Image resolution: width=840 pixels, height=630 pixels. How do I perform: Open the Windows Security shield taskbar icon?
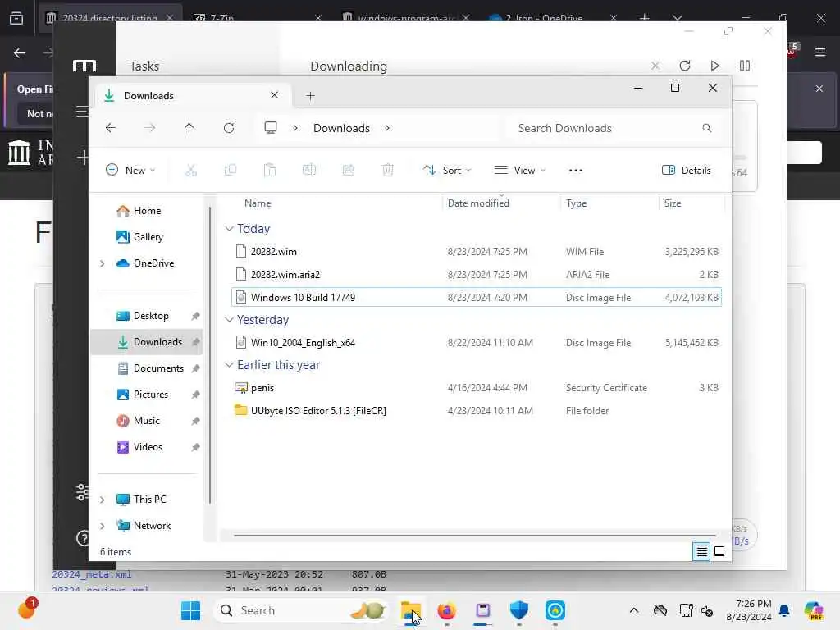(x=518, y=610)
